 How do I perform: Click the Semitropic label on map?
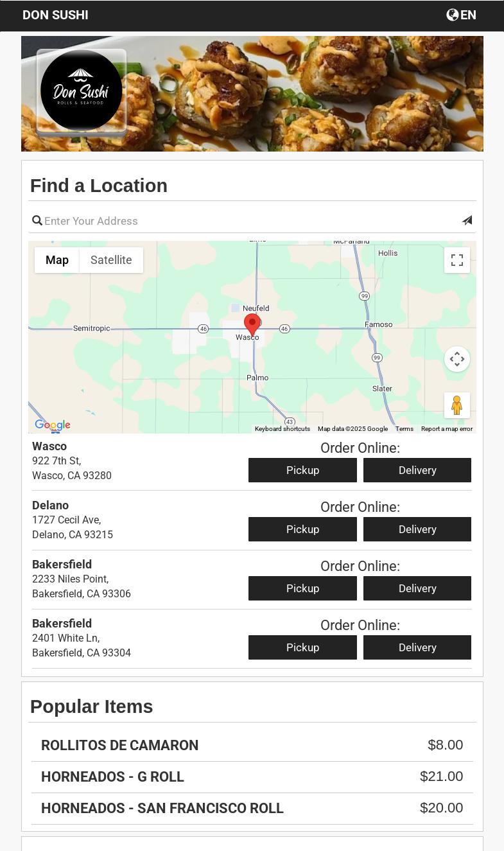(x=91, y=328)
